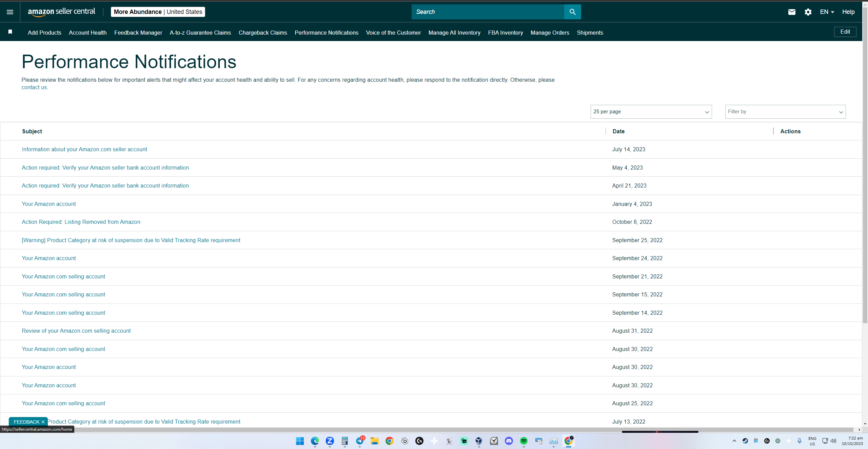Select Performance Notifications in the nav bar
The width and height of the screenshot is (868, 449).
[327, 33]
